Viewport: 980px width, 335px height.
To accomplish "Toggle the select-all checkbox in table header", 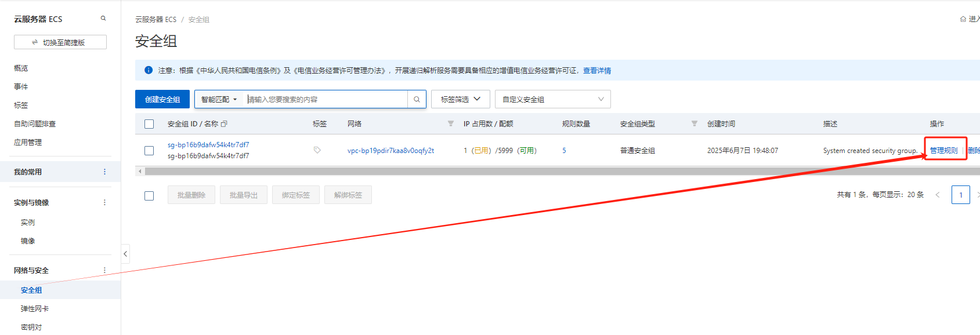I will click(x=149, y=124).
